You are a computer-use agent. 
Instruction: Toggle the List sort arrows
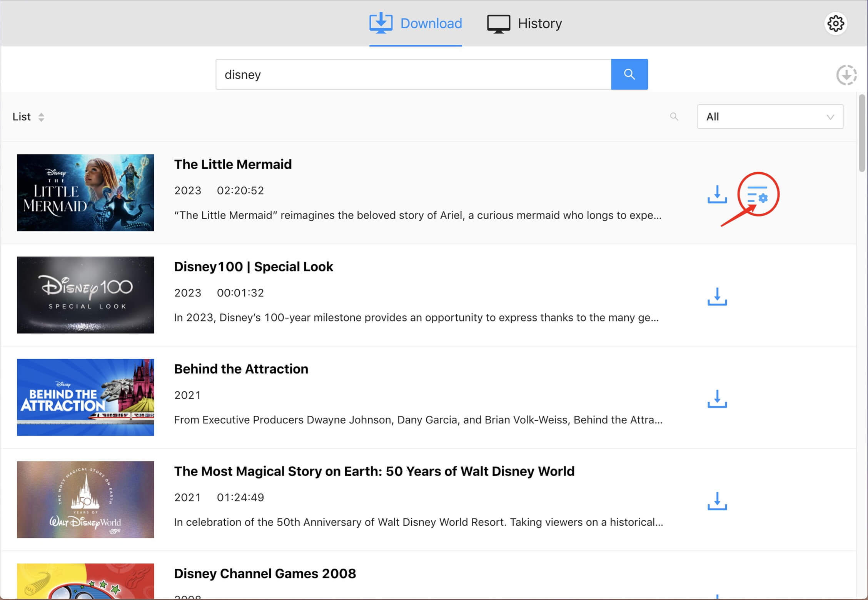click(x=41, y=117)
